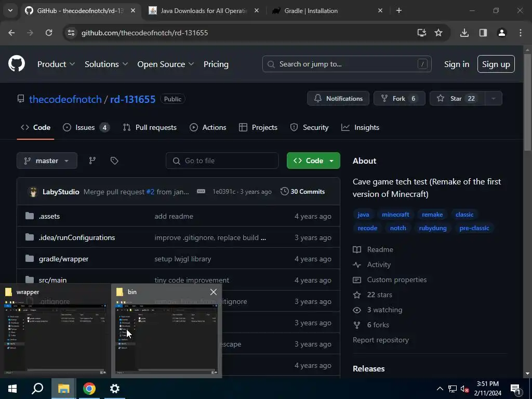This screenshot has height=399, width=532.
Task: View the 30 Commits history
Action: click(303, 191)
